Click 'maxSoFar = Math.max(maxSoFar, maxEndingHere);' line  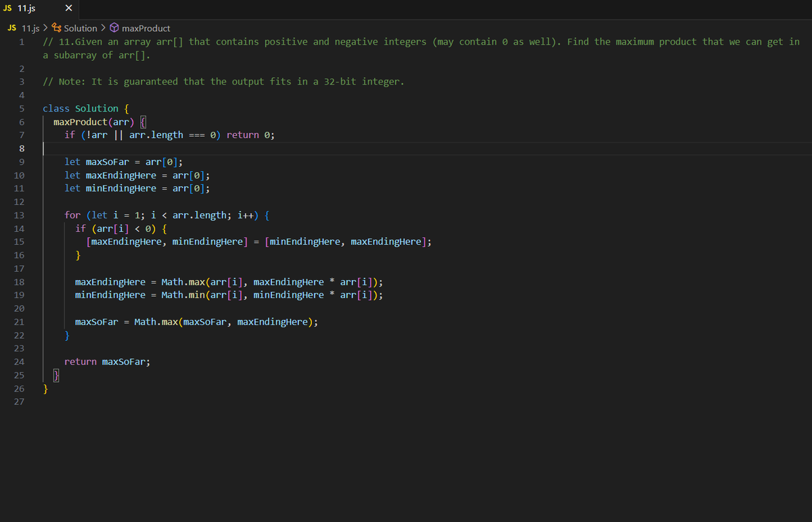197,322
